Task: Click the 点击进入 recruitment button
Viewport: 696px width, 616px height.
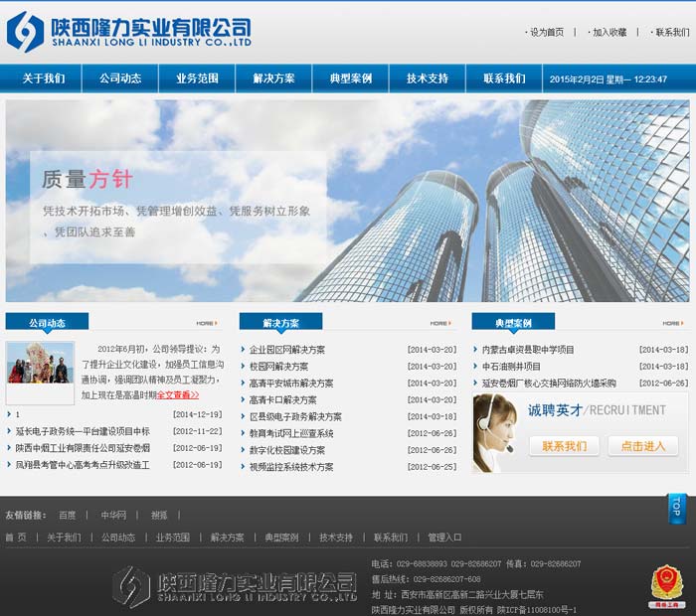Action: click(643, 446)
